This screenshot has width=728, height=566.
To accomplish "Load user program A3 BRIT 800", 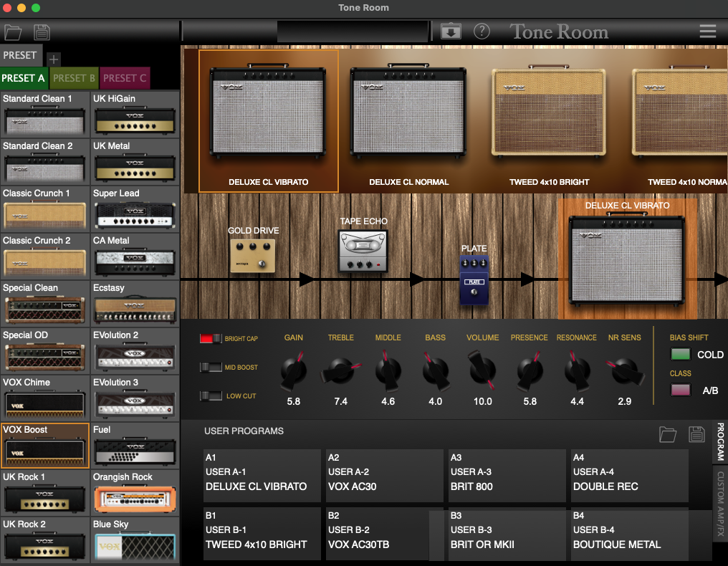I will [x=507, y=476].
